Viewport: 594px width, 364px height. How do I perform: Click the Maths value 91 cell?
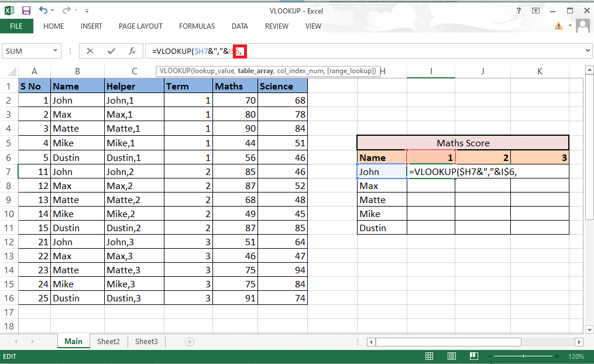tap(235, 298)
